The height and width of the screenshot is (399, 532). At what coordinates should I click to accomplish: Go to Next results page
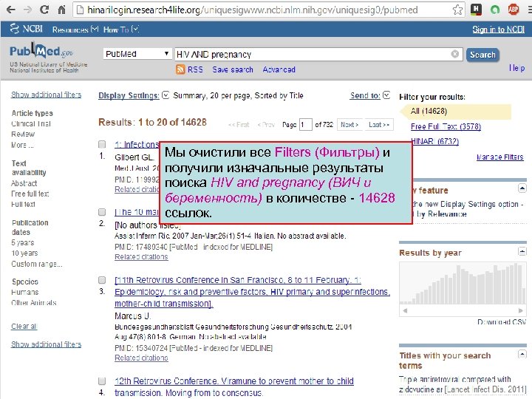(349, 125)
